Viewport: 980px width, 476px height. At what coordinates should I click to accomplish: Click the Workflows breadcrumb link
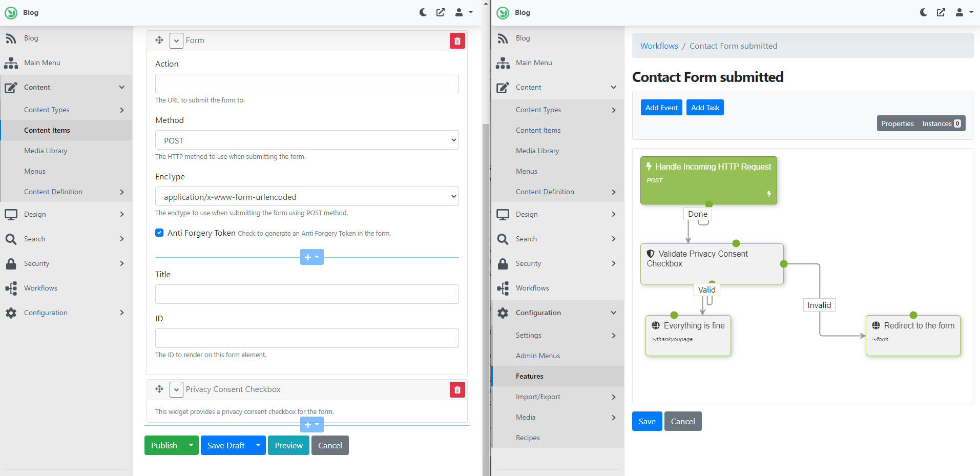click(x=659, y=46)
